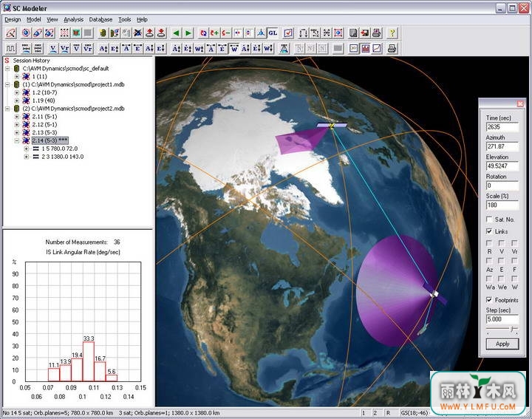Click the printer icon in second toolbar row
Image resolution: width=532 pixels, height=419 pixels.
[x=392, y=49]
